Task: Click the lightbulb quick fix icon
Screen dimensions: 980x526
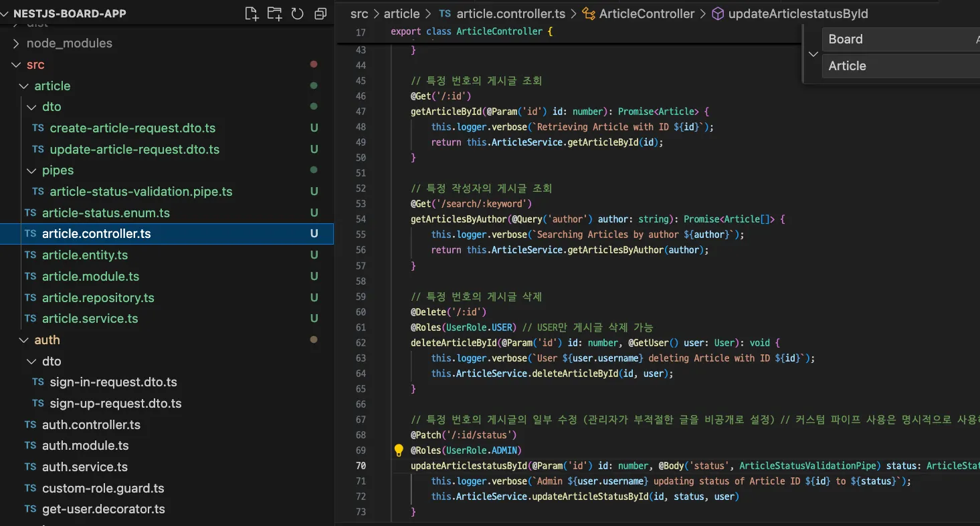Action: pyautogui.click(x=399, y=450)
